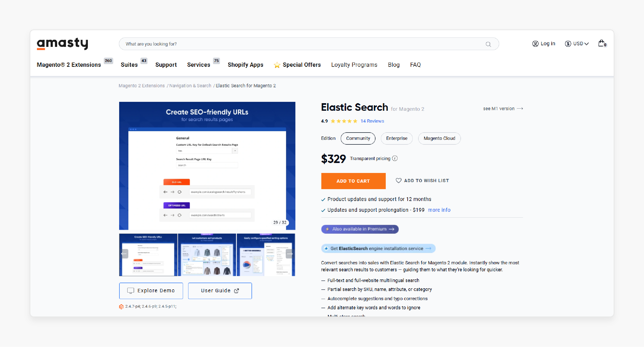
Task: Click Magento 2 Extensions breadcrumb
Action: click(142, 86)
